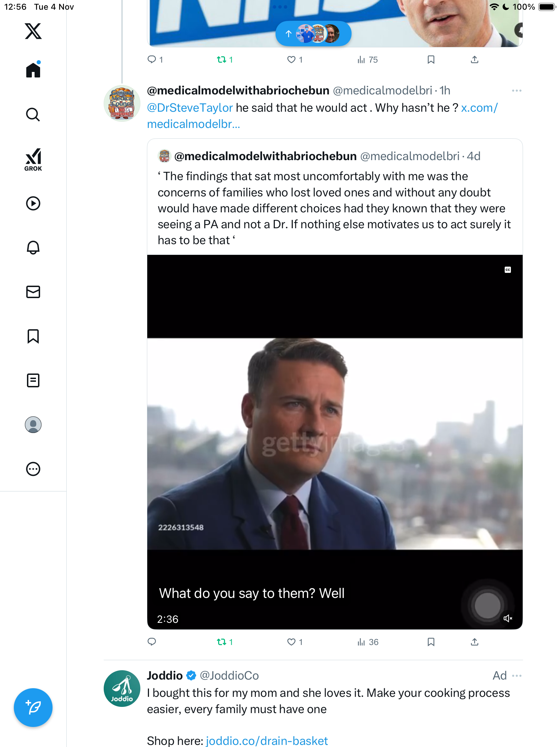Toggle closed captions on the video

click(x=508, y=270)
